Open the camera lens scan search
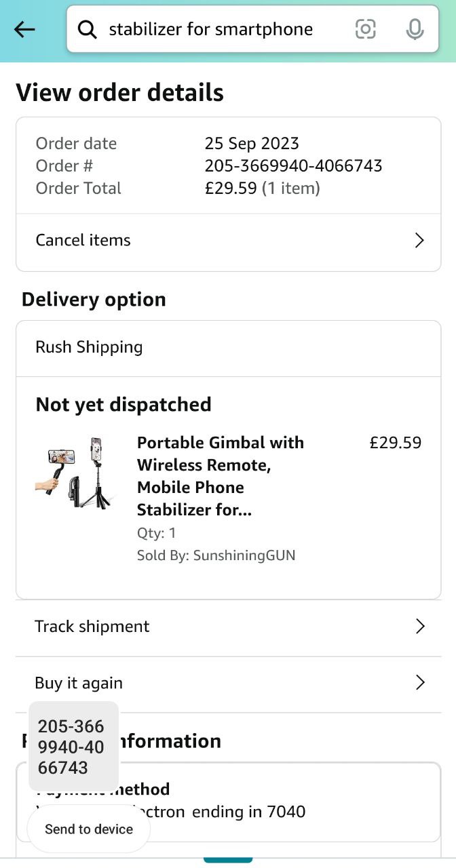This screenshot has width=456, height=868. (x=365, y=29)
